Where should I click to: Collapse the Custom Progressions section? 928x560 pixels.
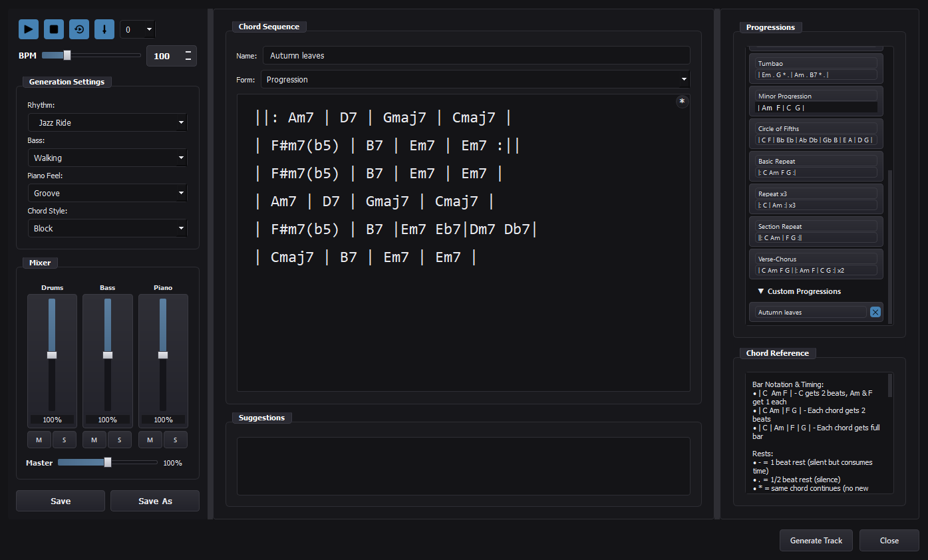click(x=799, y=291)
